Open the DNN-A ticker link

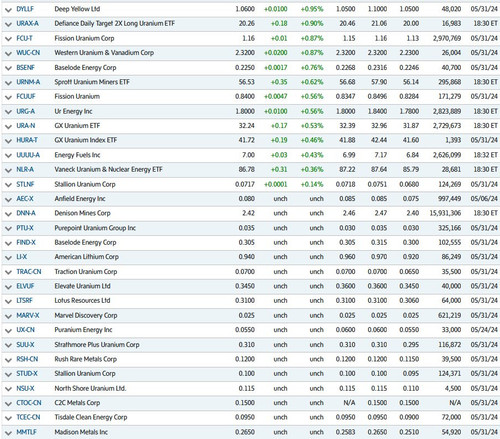click(x=26, y=213)
